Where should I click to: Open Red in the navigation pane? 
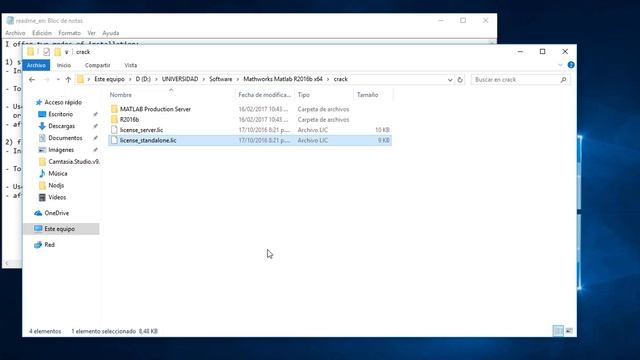[x=49, y=245]
